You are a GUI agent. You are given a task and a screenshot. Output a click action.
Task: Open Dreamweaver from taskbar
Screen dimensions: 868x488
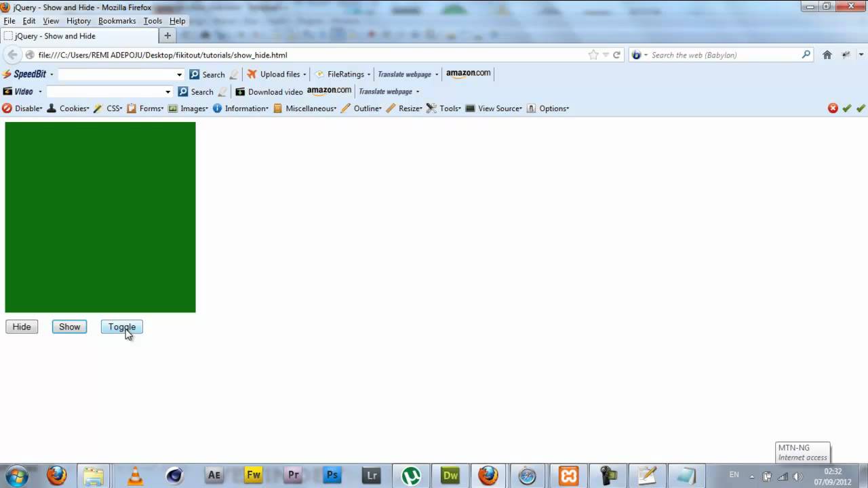pyautogui.click(x=450, y=476)
